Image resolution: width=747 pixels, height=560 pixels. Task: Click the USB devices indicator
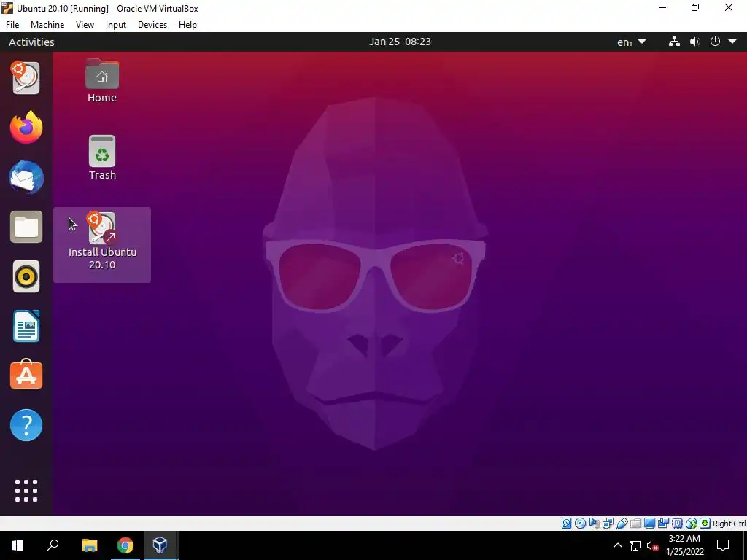pos(622,524)
